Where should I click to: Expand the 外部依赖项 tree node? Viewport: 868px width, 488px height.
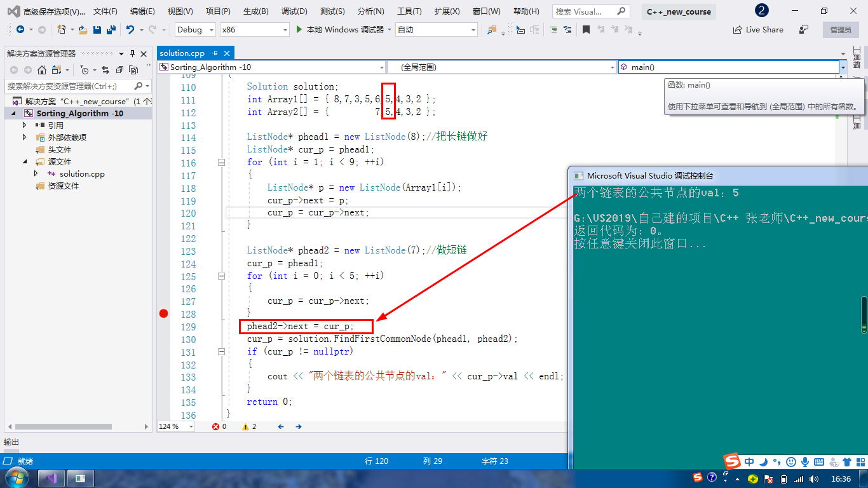(25, 137)
